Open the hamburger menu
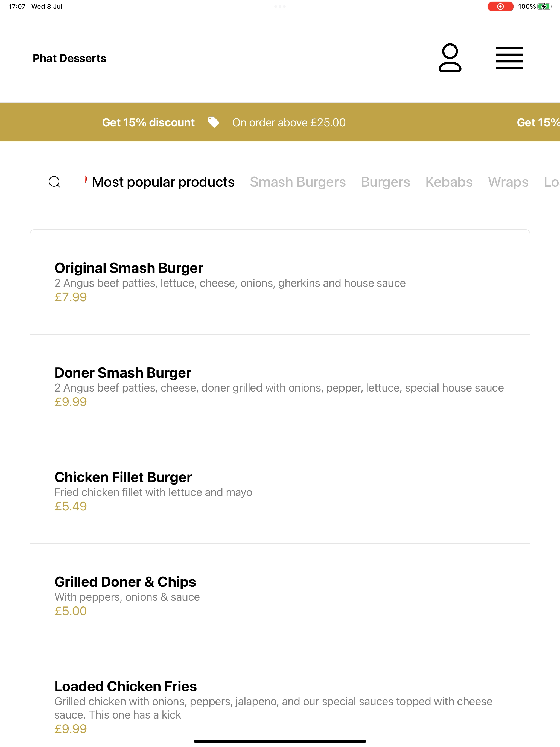This screenshot has width=560, height=747. (509, 58)
